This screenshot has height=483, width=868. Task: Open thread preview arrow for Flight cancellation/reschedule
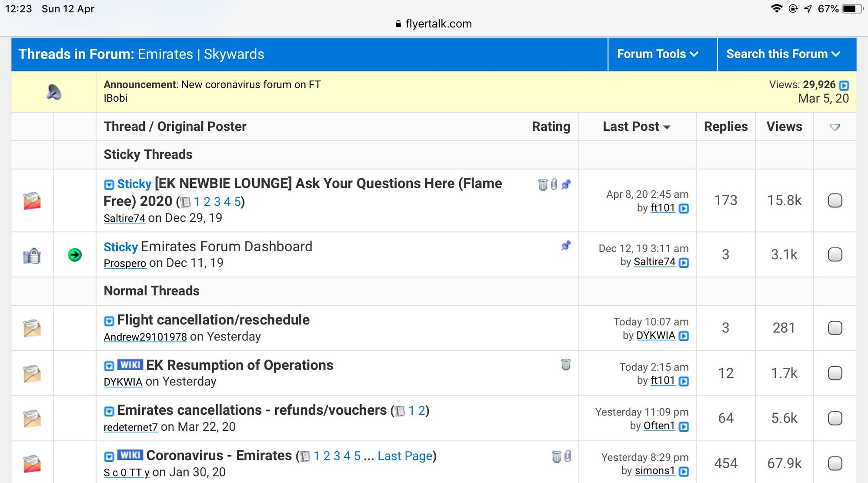[x=109, y=321]
